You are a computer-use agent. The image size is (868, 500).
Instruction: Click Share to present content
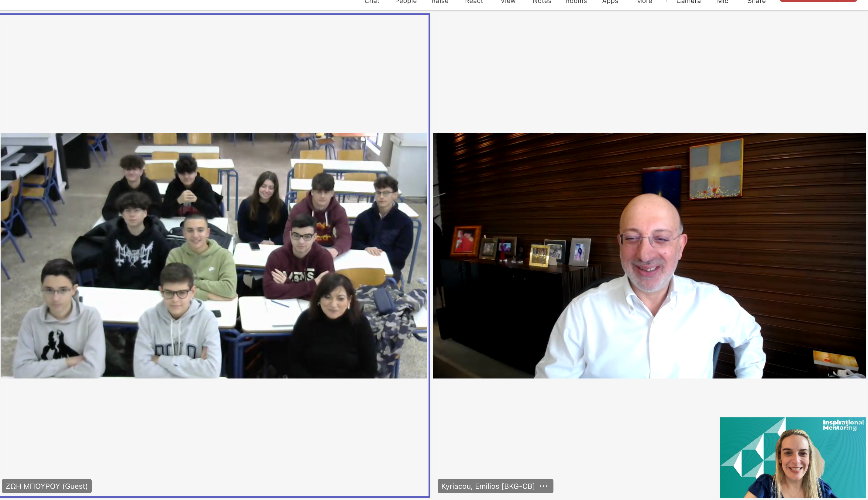(756, 2)
